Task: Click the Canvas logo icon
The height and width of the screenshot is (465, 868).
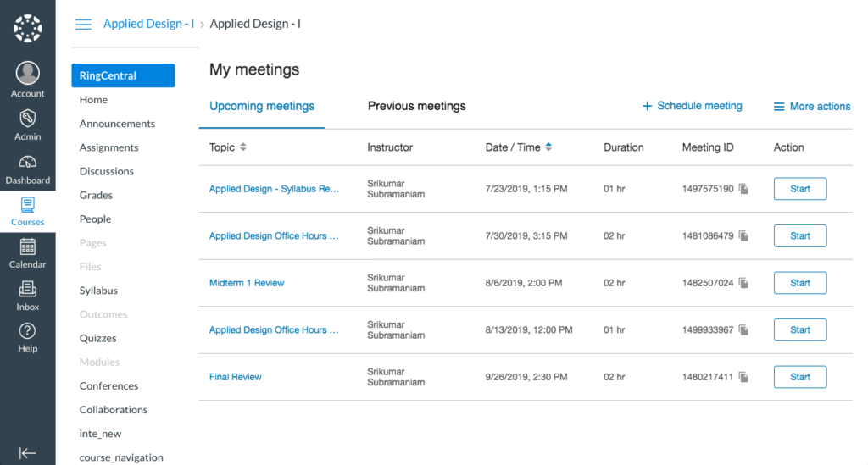Action: (27, 28)
